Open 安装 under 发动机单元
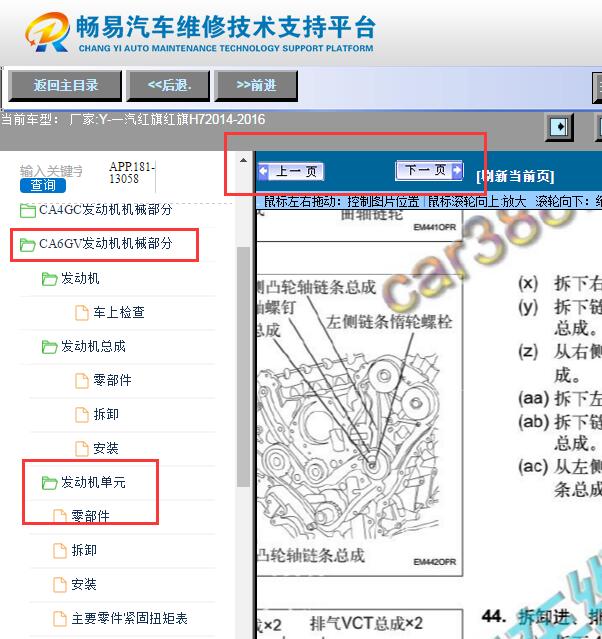The width and height of the screenshot is (602, 639). coord(84,584)
